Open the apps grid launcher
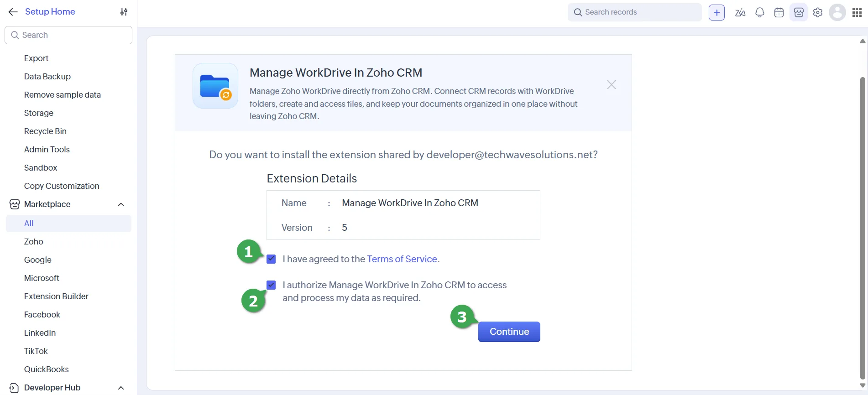Viewport: 868px width, 395px height. pos(857,12)
